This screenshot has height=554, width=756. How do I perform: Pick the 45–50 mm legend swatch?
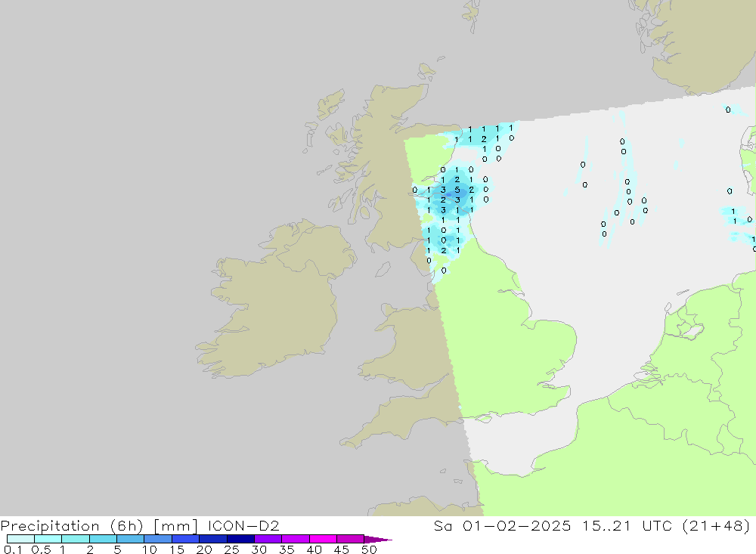pyautogui.click(x=351, y=539)
